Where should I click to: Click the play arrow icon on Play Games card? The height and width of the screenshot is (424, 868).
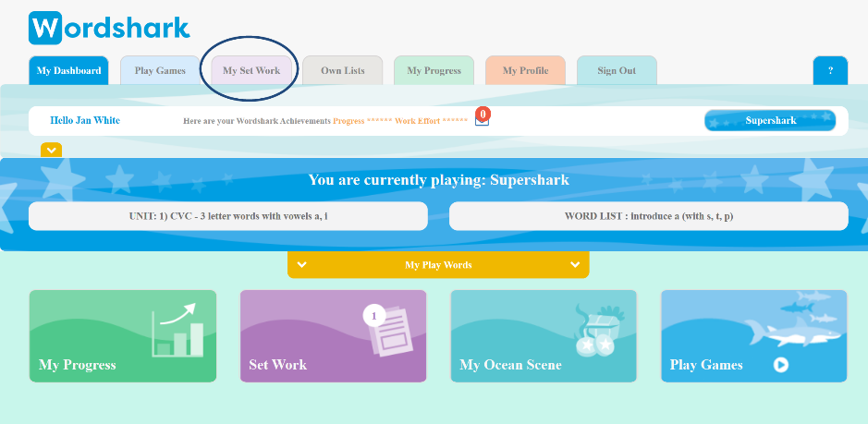pyautogui.click(x=780, y=365)
